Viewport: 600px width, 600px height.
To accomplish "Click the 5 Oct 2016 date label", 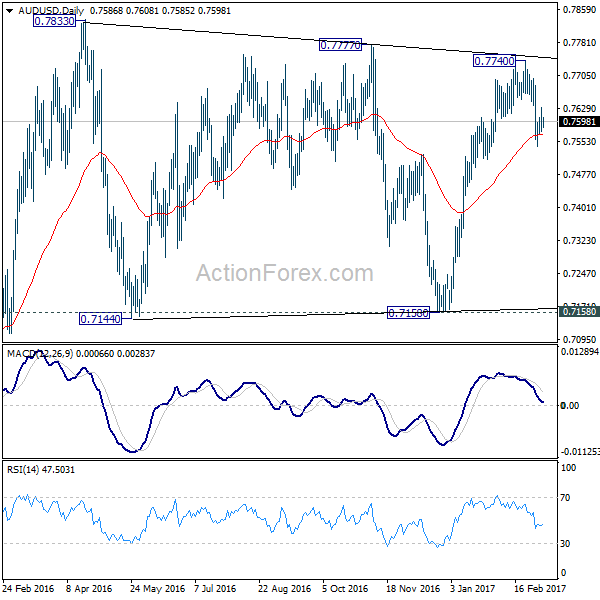I will pyautogui.click(x=345, y=588).
